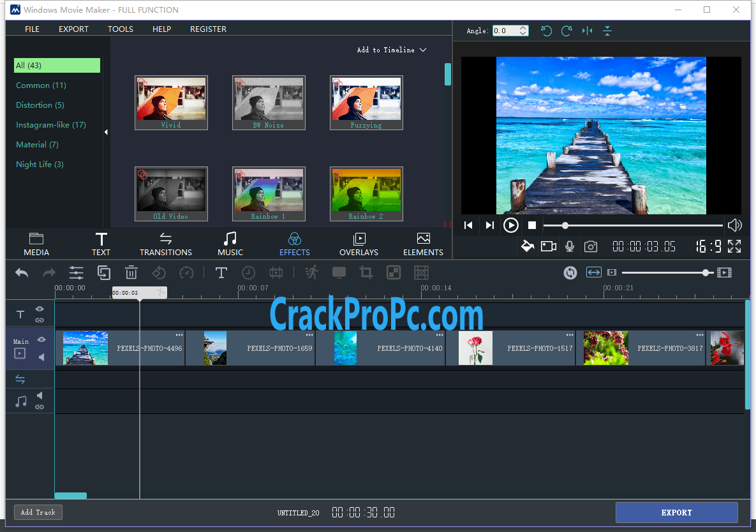Choose the Rainbow 1 effect thumbnail
Viewport: 756px width, 532px height.
tap(269, 194)
